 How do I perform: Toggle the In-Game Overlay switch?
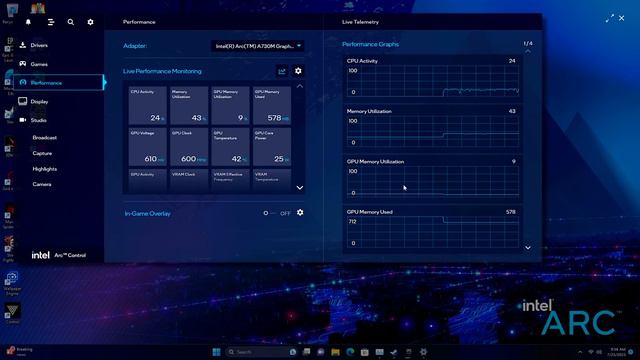(269, 213)
